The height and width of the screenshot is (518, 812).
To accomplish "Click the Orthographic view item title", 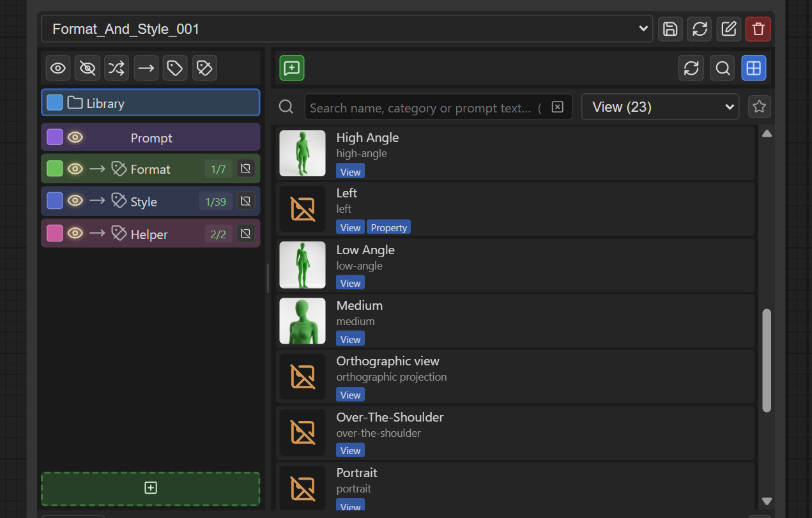I will point(388,361).
